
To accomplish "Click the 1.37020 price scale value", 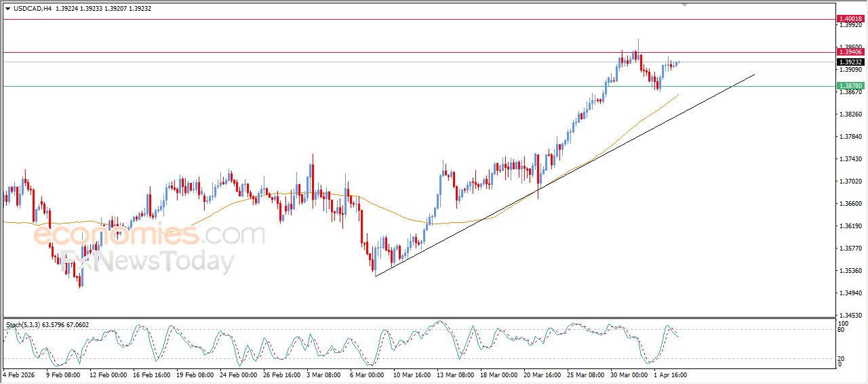I will click(x=850, y=182).
